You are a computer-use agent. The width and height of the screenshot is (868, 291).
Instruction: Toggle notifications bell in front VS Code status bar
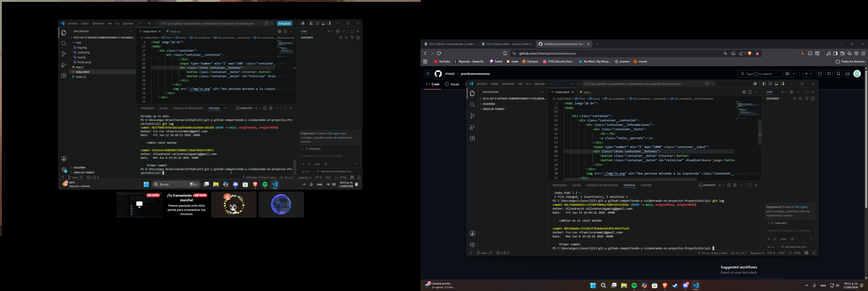[814, 253]
